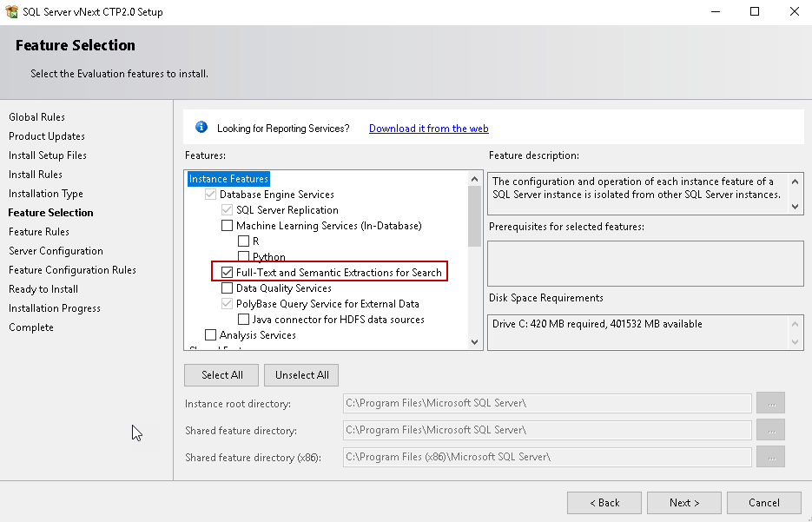Click browse button for Instance root directory
The width and height of the screenshot is (812, 522).
tap(770, 403)
